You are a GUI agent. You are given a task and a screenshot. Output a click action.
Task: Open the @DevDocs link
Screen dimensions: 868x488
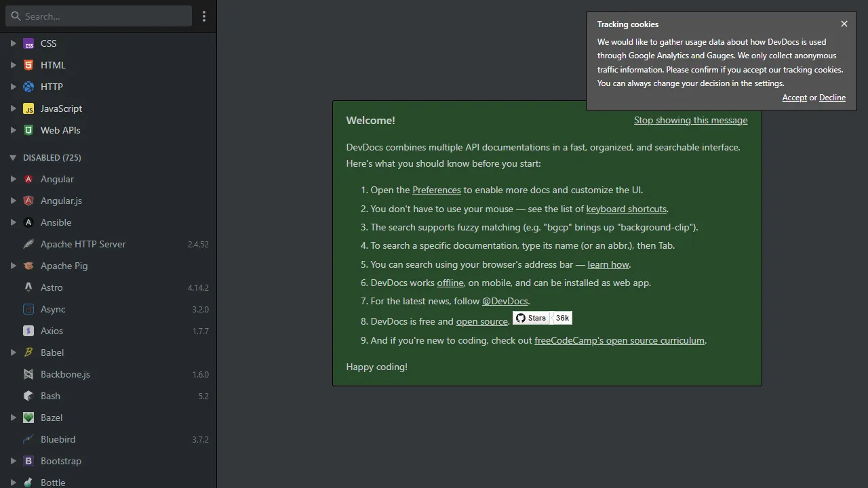point(505,301)
